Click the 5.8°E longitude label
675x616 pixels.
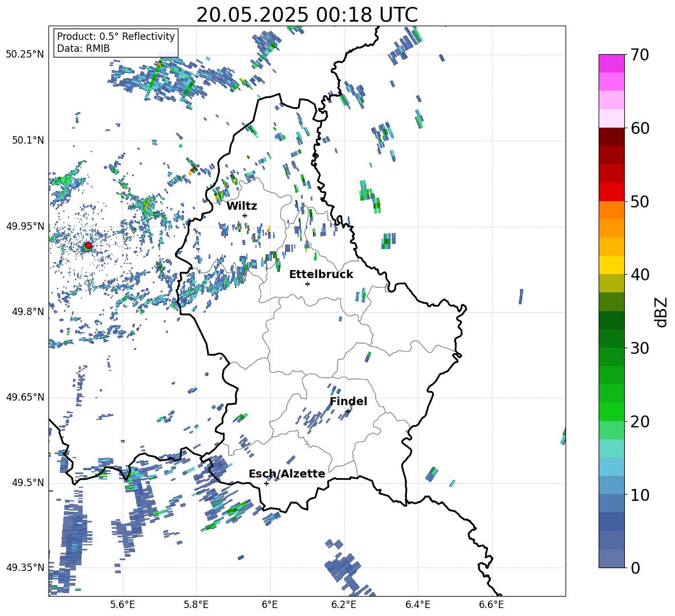coord(196,605)
